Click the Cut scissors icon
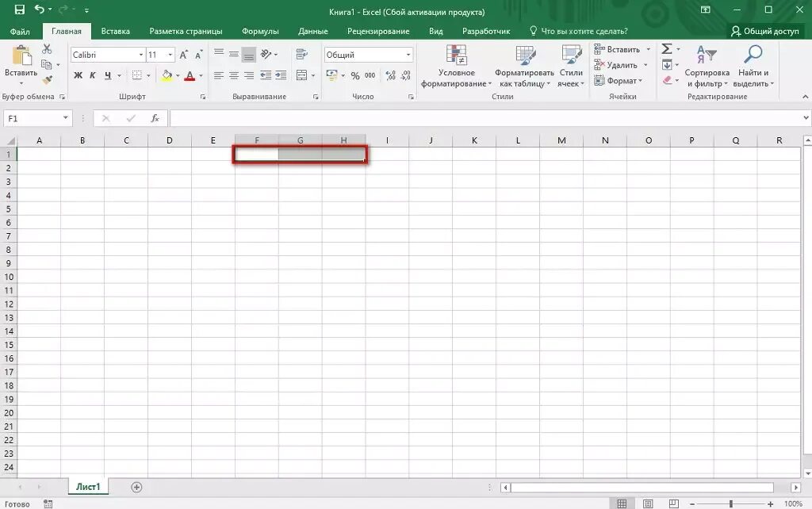Screen dimensions: 812x509 tap(47, 48)
